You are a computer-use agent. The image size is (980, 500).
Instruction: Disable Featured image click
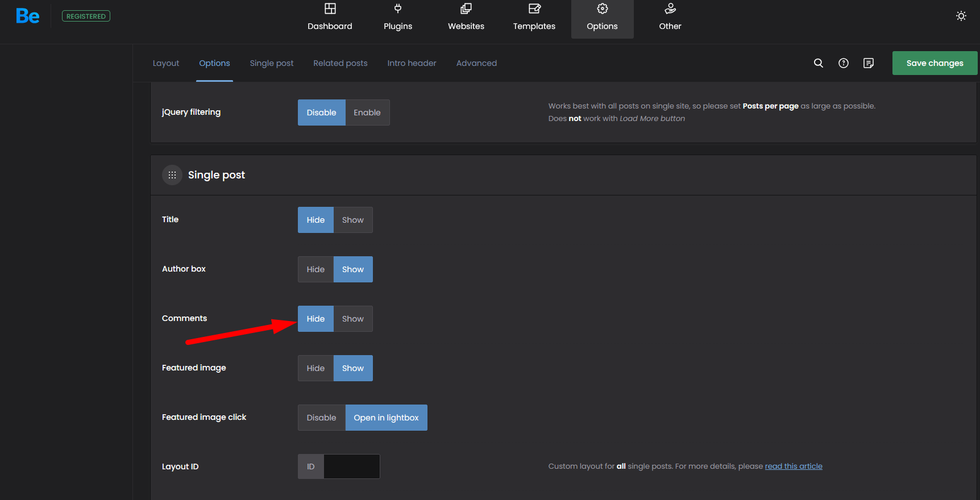pos(321,418)
